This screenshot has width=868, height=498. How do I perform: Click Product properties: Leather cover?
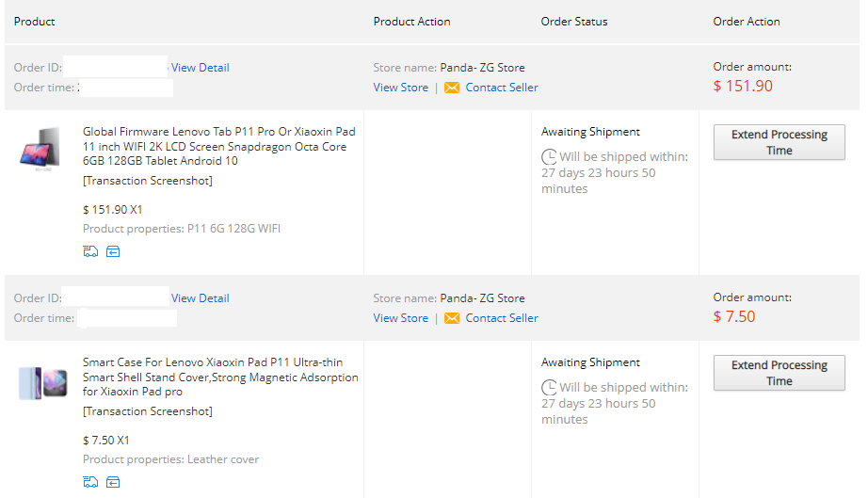170,459
